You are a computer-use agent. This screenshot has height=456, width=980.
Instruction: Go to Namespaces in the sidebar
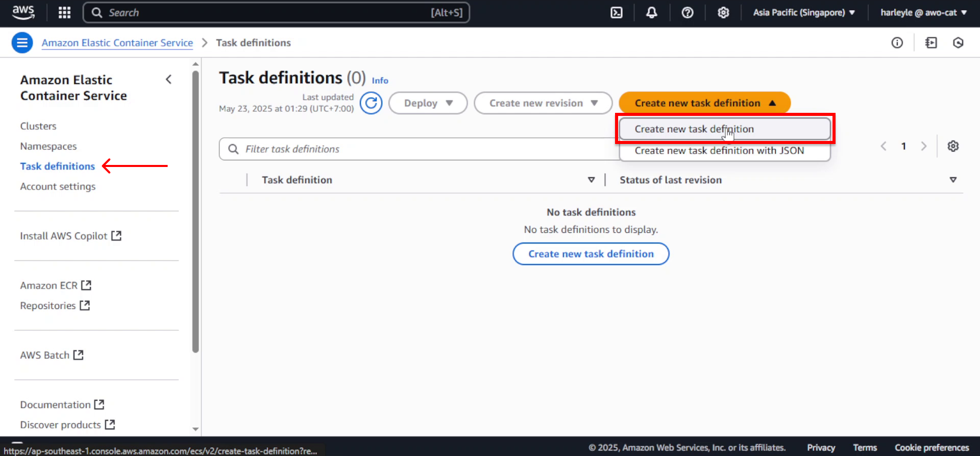coord(48,146)
